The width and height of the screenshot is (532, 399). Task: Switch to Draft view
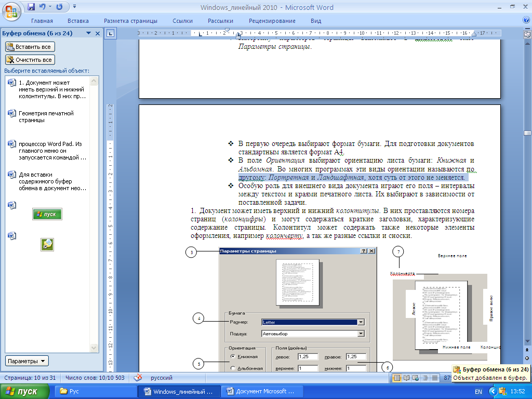point(435,378)
